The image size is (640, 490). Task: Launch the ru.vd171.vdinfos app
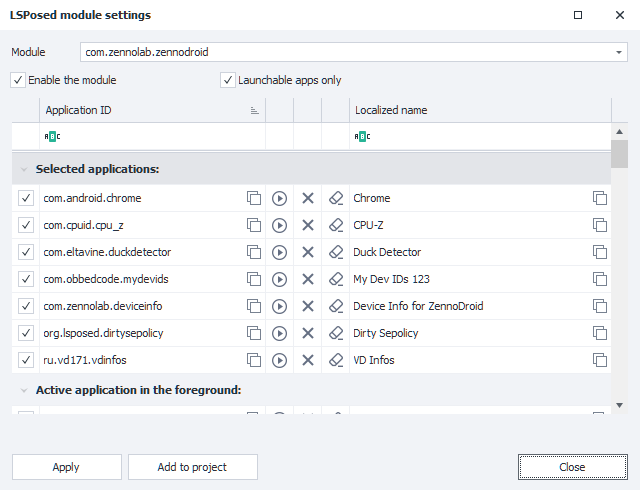(x=280, y=360)
